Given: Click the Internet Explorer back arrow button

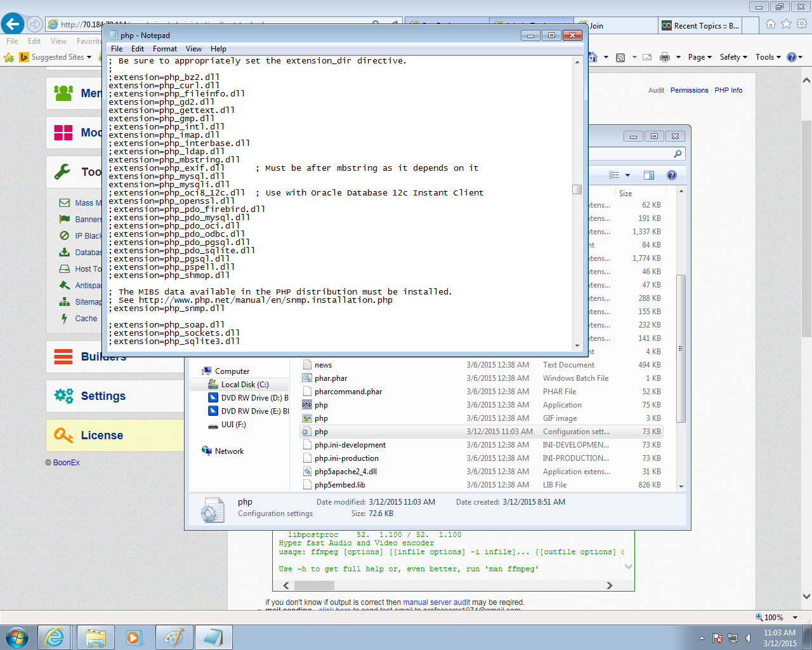Looking at the screenshot, I should coord(13,24).
